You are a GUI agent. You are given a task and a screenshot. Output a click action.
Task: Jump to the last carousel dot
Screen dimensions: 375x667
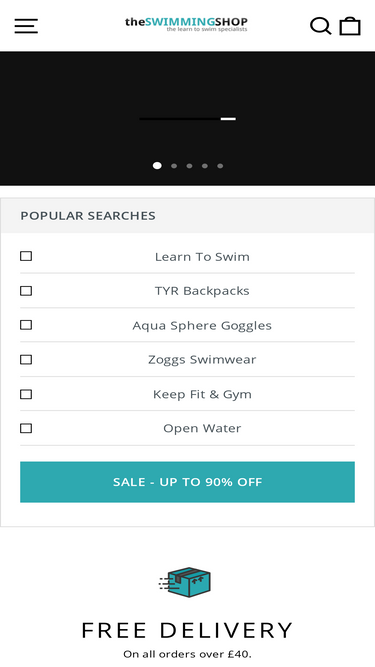pyautogui.click(x=220, y=166)
